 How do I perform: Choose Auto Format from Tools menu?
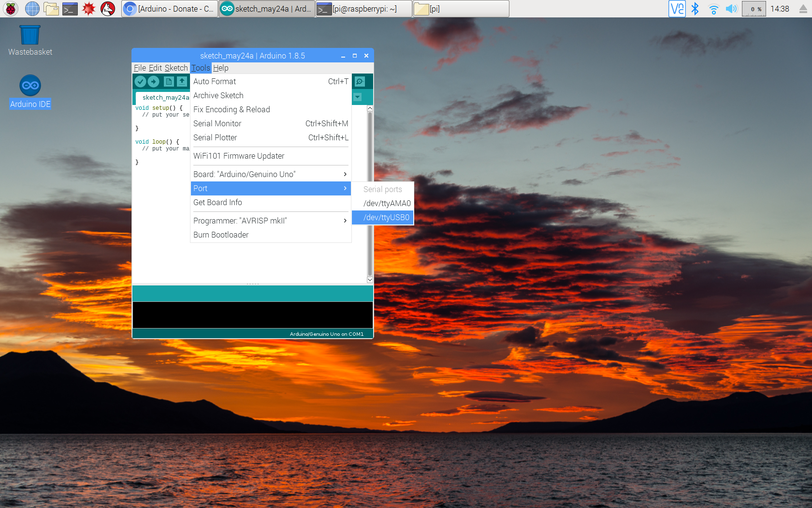click(271, 81)
